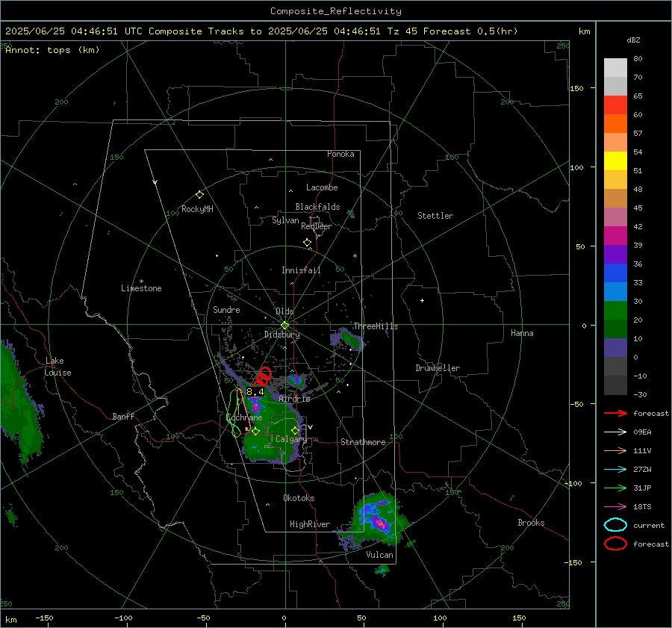Viewport: 672px width, 628px height.
Task: Click the Vulcan label
Action: [x=379, y=555]
